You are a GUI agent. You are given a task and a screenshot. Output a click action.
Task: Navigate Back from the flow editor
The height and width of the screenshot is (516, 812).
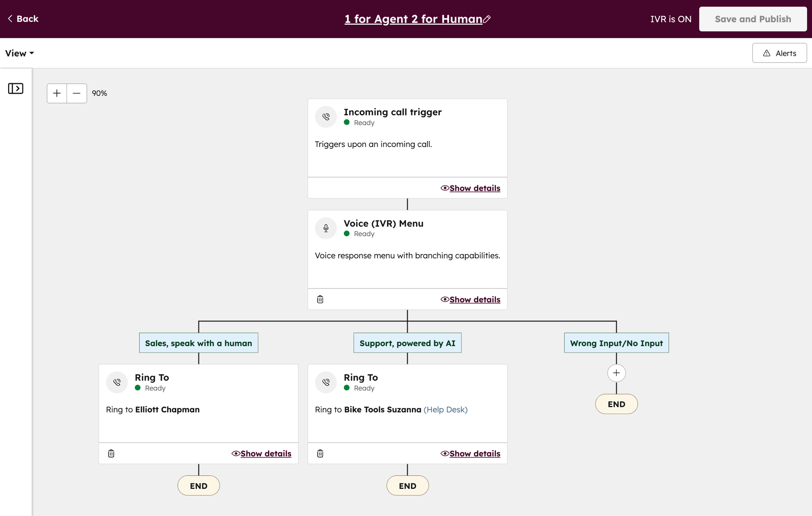(22, 19)
